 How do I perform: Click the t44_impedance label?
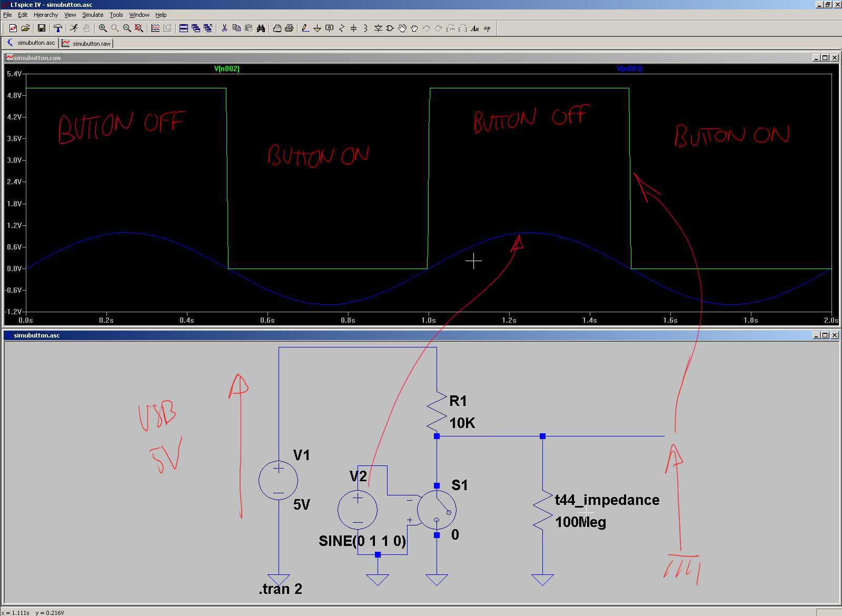point(607,500)
